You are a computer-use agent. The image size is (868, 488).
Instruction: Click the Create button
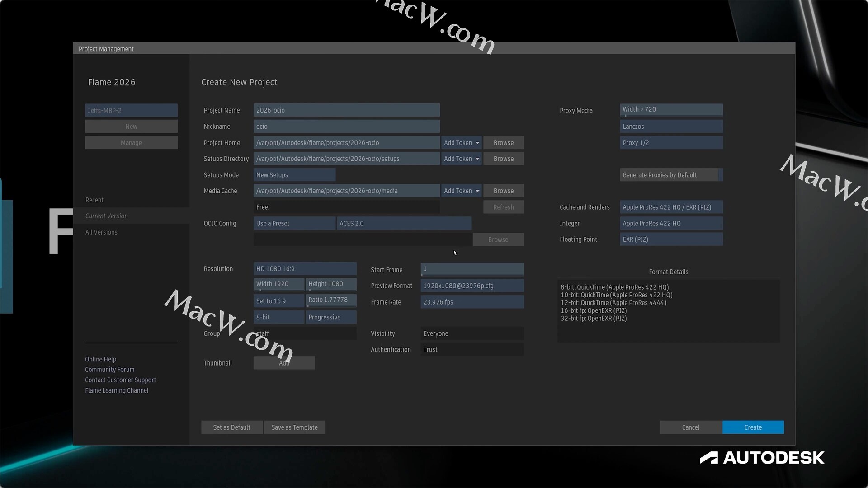pos(753,427)
